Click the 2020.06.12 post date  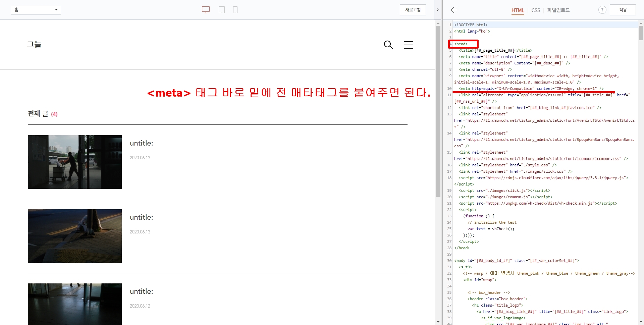click(140, 306)
